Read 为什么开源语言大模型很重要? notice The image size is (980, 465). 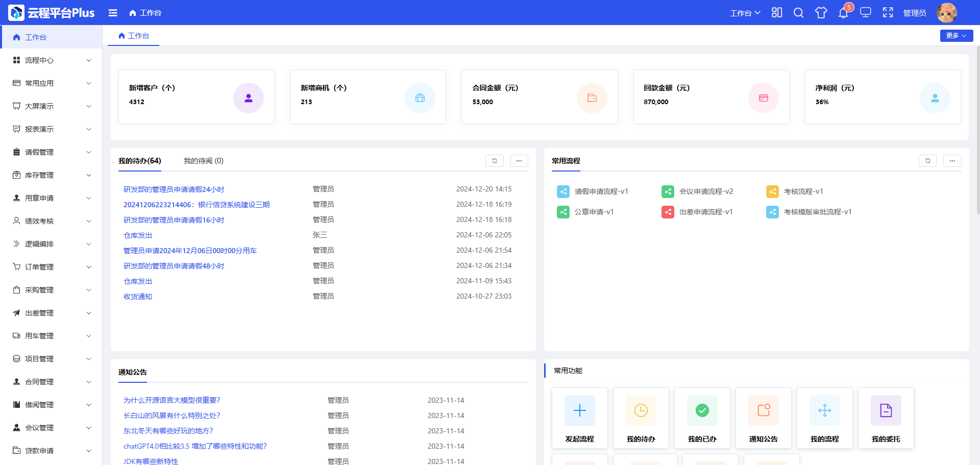tap(172, 400)
